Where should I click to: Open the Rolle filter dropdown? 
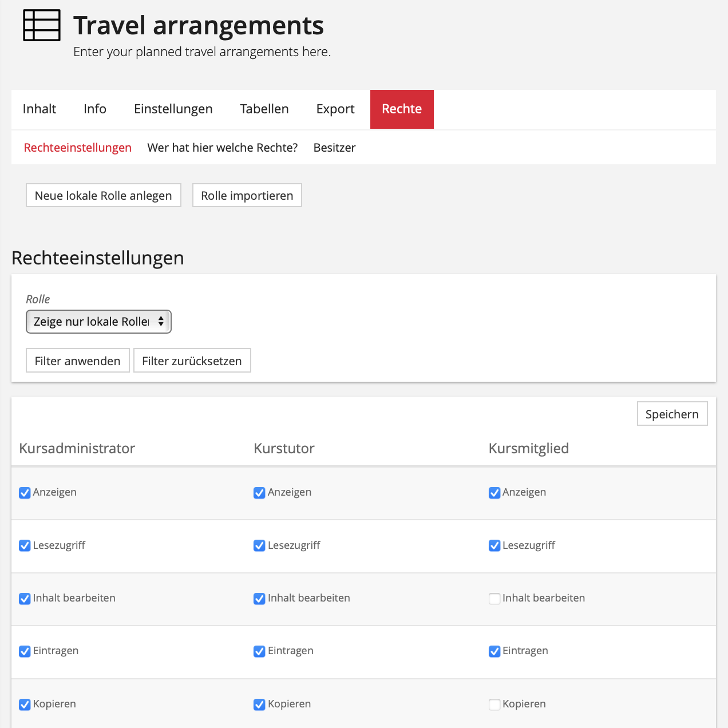pos(98,322)
